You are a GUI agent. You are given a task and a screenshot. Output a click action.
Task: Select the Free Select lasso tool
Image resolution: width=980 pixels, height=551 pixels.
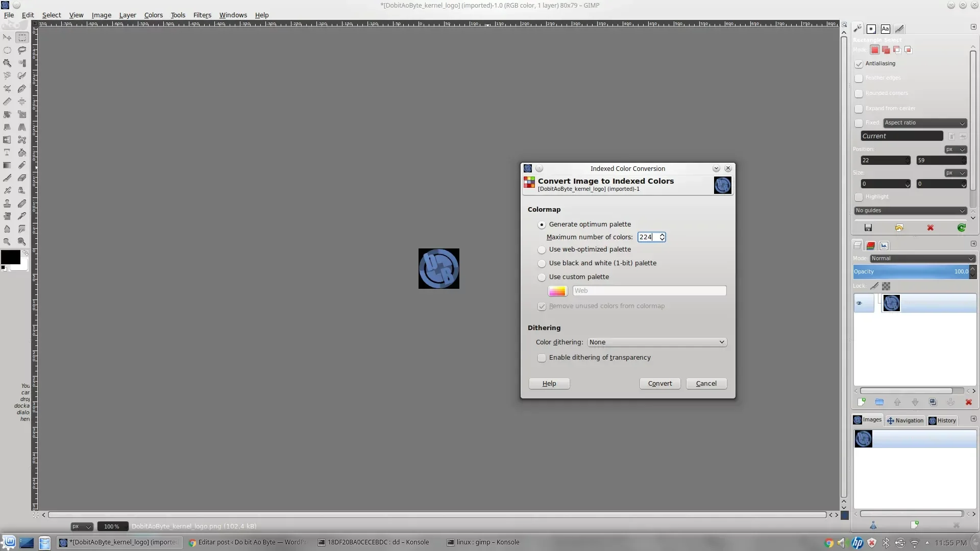pyautogui.click(x=22, y=51)
